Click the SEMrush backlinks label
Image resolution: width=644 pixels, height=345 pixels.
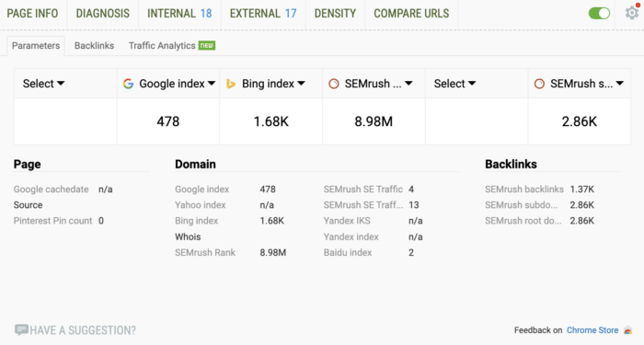(524, 190)
